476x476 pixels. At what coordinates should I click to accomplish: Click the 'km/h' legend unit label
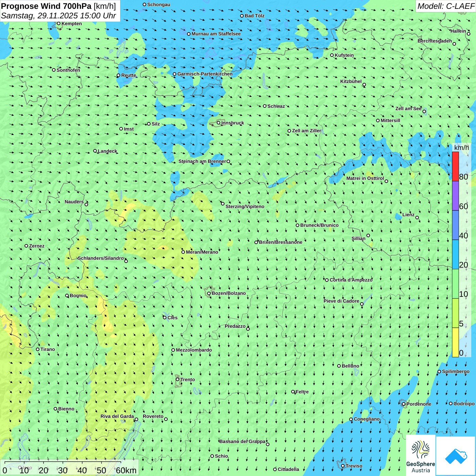[461, 148]
